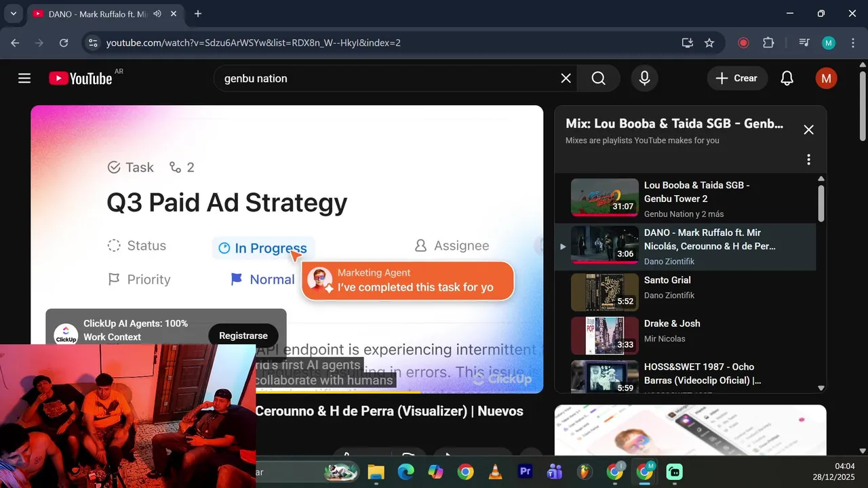868x488 pixels.
Task: Click the Crear button
Action: (x=738, y=79)
